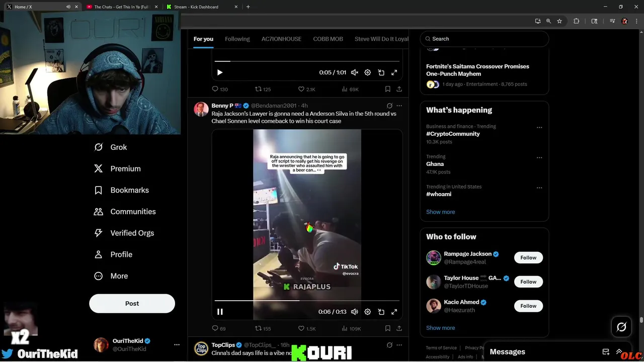Open Benny P's profile avatar
The image size is (644, 362).
pos(201,109)
